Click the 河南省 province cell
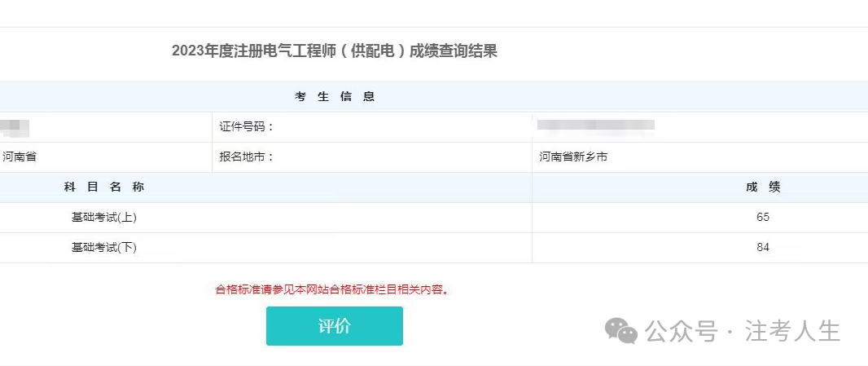The image size is (868, 366). (x=20, y=157)
